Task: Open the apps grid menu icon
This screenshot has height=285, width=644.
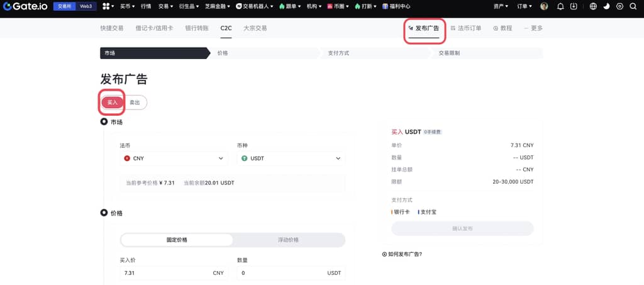Action: pos(106,6)
